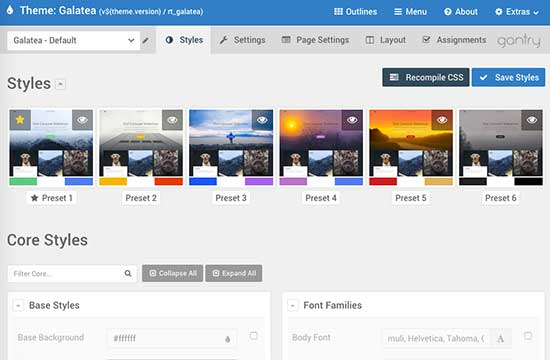Preview Preset 6 with eye icon
Screen dimensions: 550x360
[532, 120]
